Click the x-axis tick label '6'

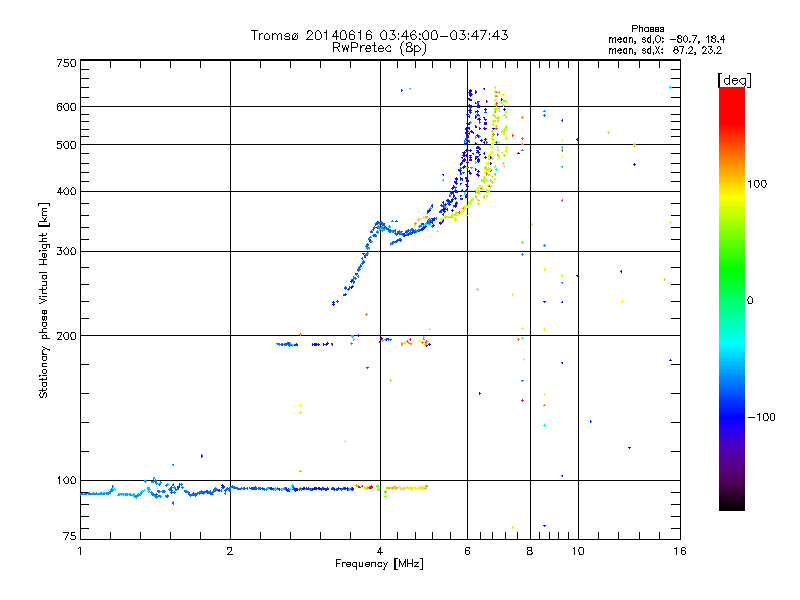click(467, 551)
